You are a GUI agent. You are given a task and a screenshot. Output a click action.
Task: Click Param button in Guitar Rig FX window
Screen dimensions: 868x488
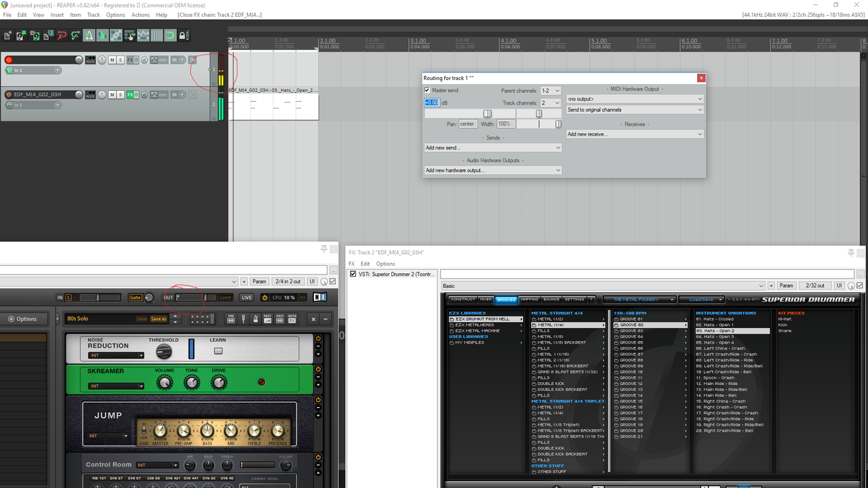[260, 281]
